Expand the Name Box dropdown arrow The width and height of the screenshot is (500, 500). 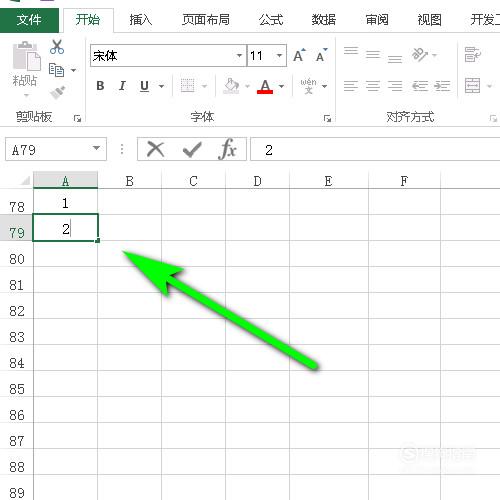pyautogui.click(x=96, y=148)
